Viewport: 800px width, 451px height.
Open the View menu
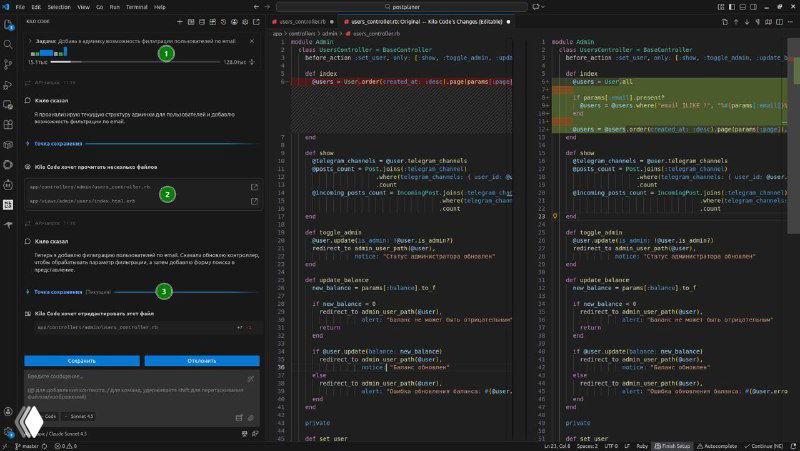pyautogui.click(x=83, y=7)
